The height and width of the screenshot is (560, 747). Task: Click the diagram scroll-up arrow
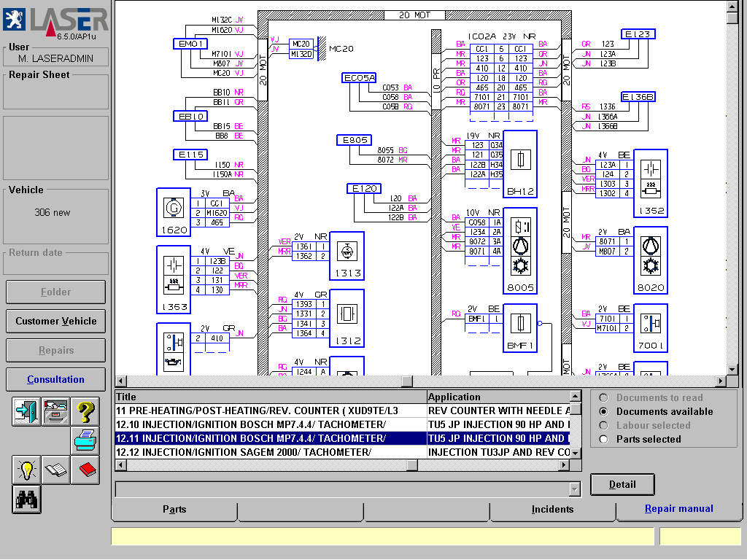click(732, 6)
